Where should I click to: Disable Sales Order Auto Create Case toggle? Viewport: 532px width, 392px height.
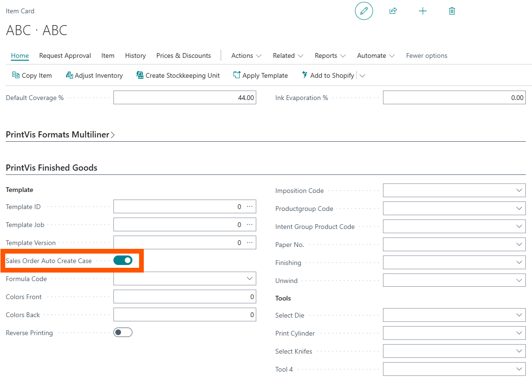[x=123, y=260]
